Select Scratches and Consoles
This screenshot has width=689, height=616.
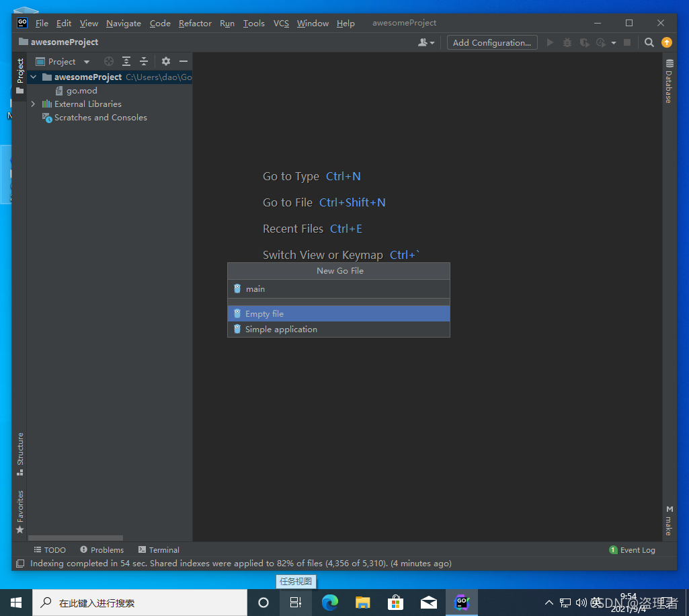[101, 118]
